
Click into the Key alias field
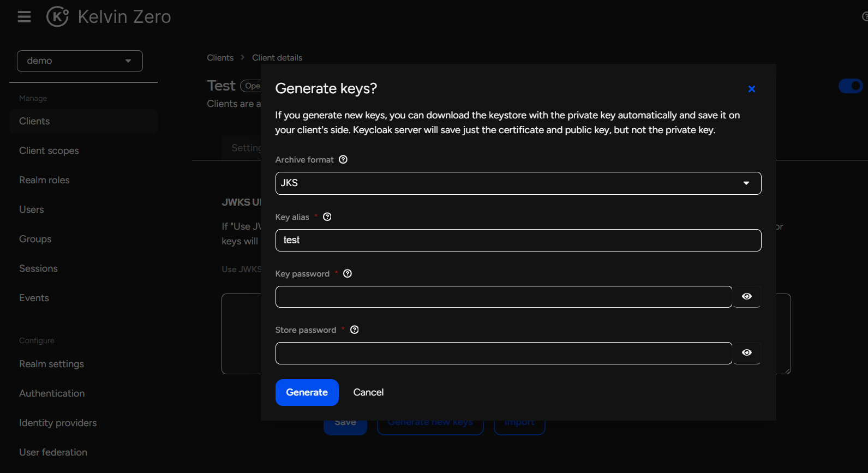pyautogui.click(x=518, y=240)
